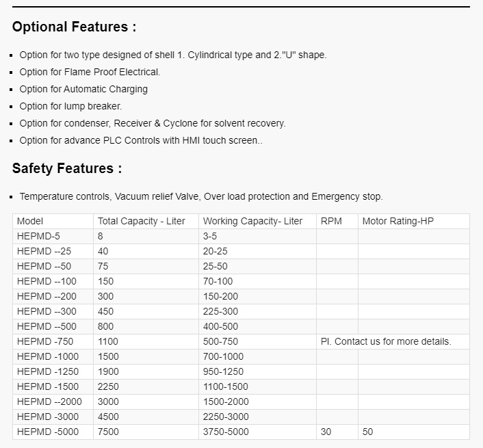Click the Optional Features heading
Image resolution: width=483 pixels, height=448 pixels.
pyautogui.click(x=74, y=27)
